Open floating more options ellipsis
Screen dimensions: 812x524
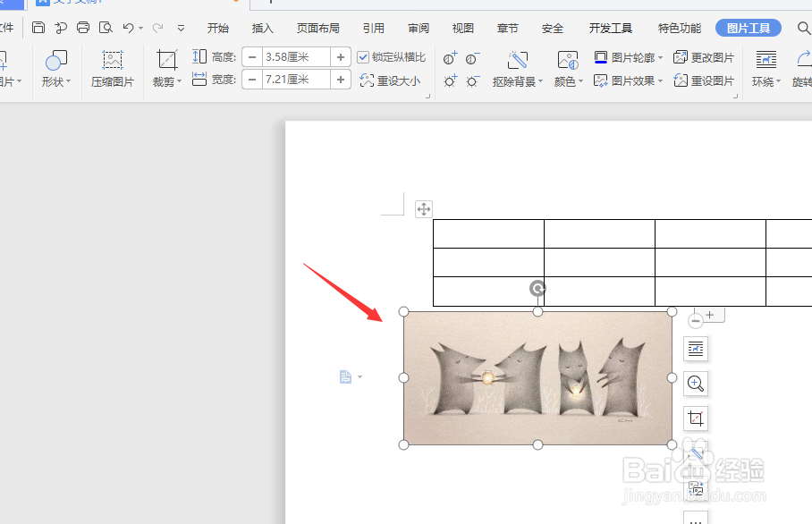(x=696, y=519)
